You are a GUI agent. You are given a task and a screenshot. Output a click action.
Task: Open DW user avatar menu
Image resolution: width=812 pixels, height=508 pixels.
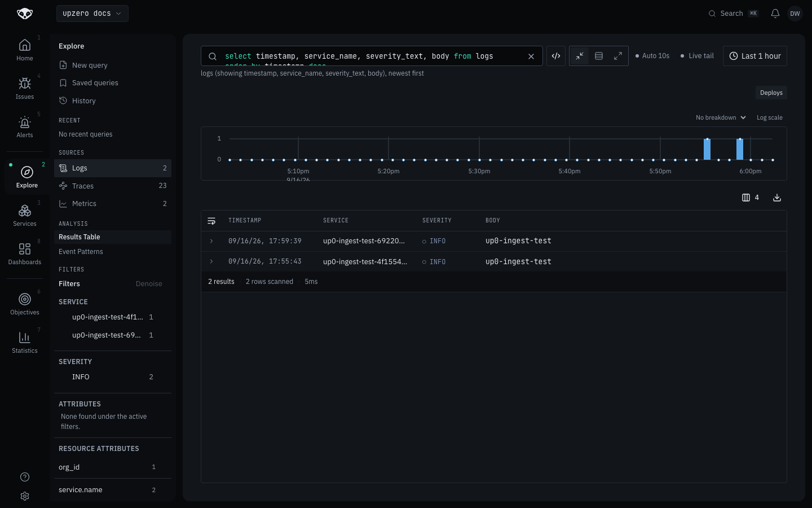pos(795,14)
